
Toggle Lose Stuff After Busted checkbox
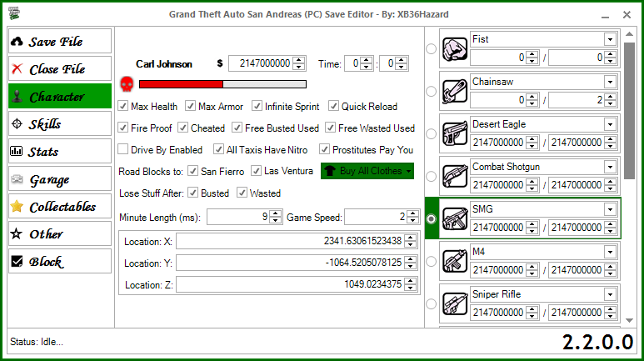point(192,193)
